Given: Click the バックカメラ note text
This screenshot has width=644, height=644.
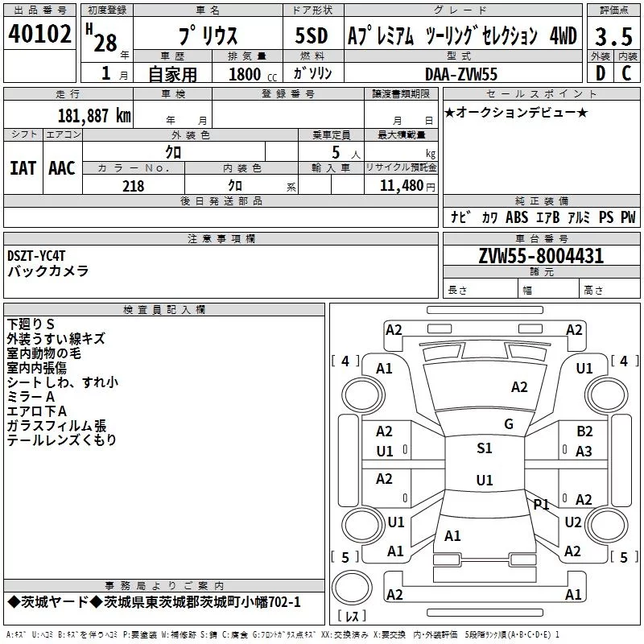Looking at the screenshot, I should click(x=48, y=271).
